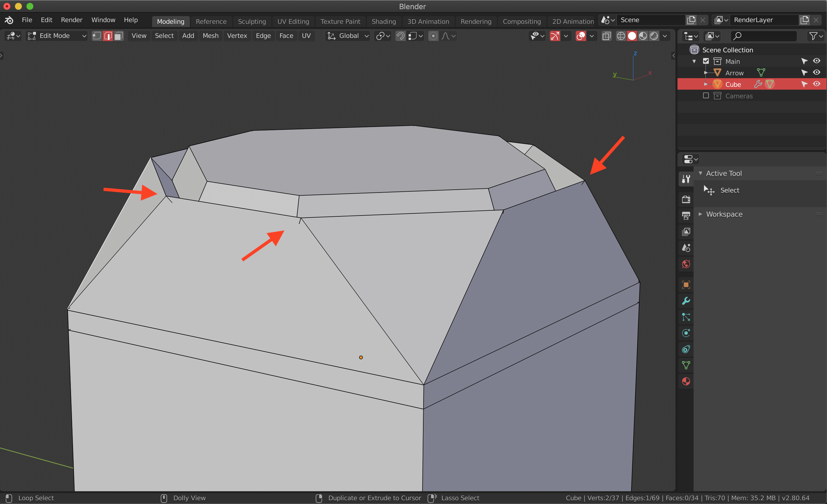Uncheck the Main collection checkbox
The image size is (827, 504).
[706, 61]
